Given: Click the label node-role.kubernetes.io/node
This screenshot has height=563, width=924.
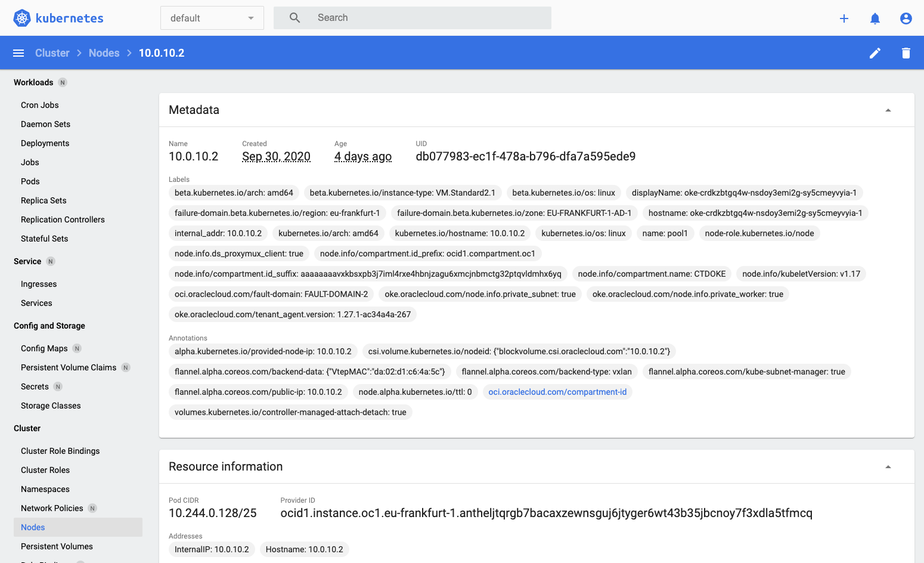Looking at the screenshot, I should (759, 233).
